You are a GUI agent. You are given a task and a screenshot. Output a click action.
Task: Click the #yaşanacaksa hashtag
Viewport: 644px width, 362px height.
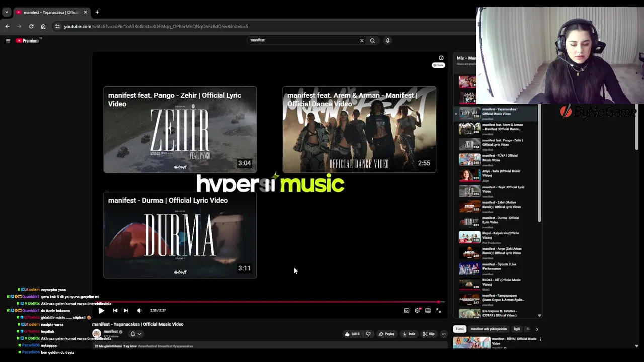[183, 346]
